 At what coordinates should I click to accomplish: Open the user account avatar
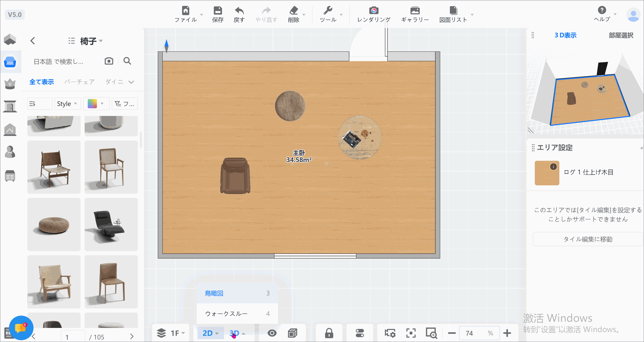coord(633,15)
